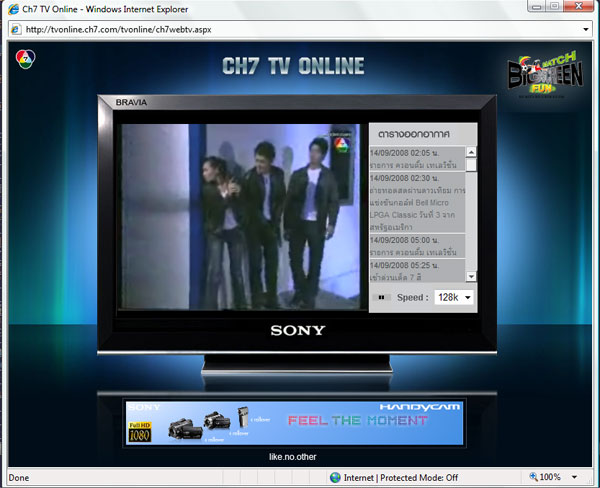The image size is (600, 488).
Task: Click the BRAVIA label on TV frame
Action: pos(131,102)
